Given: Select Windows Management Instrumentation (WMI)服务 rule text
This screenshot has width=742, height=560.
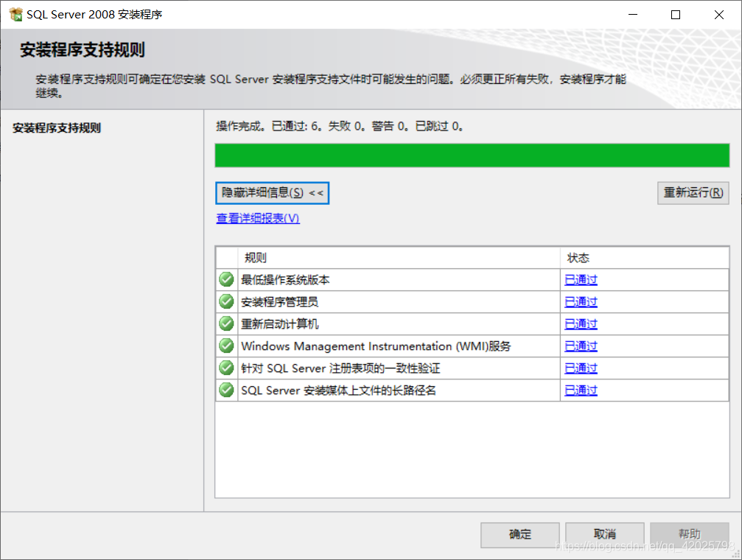Looking at the screenshot, I should coord(377,346).
